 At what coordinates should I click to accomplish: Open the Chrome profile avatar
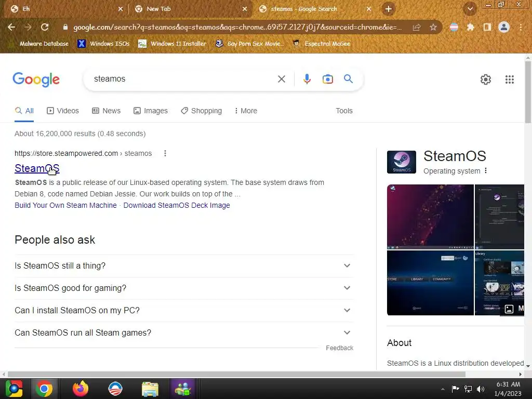(504, 27)
